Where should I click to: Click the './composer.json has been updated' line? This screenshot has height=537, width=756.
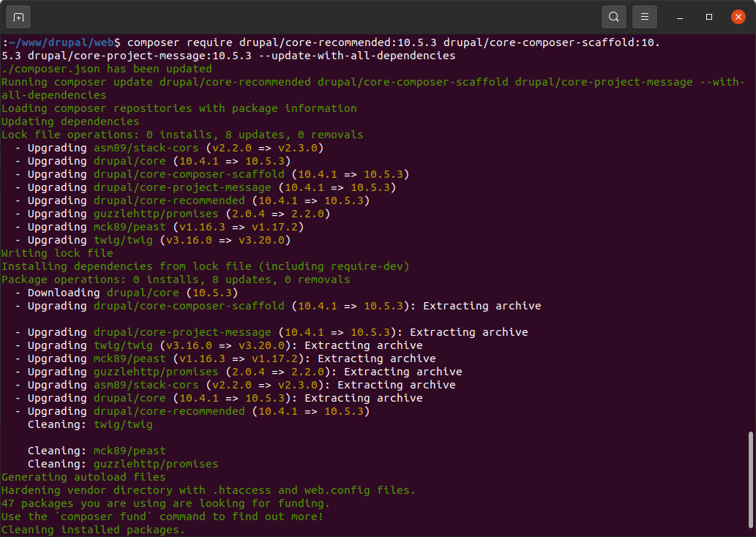pos(107,69)
